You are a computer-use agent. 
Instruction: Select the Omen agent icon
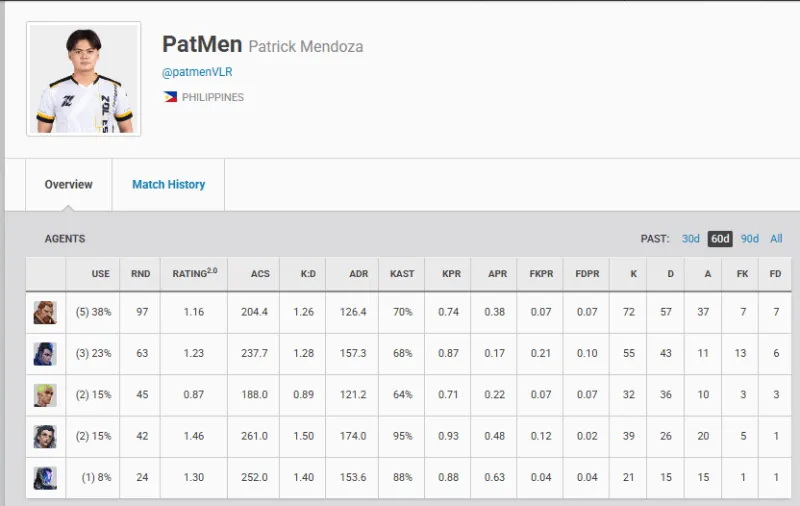click(x=45, y=477)
